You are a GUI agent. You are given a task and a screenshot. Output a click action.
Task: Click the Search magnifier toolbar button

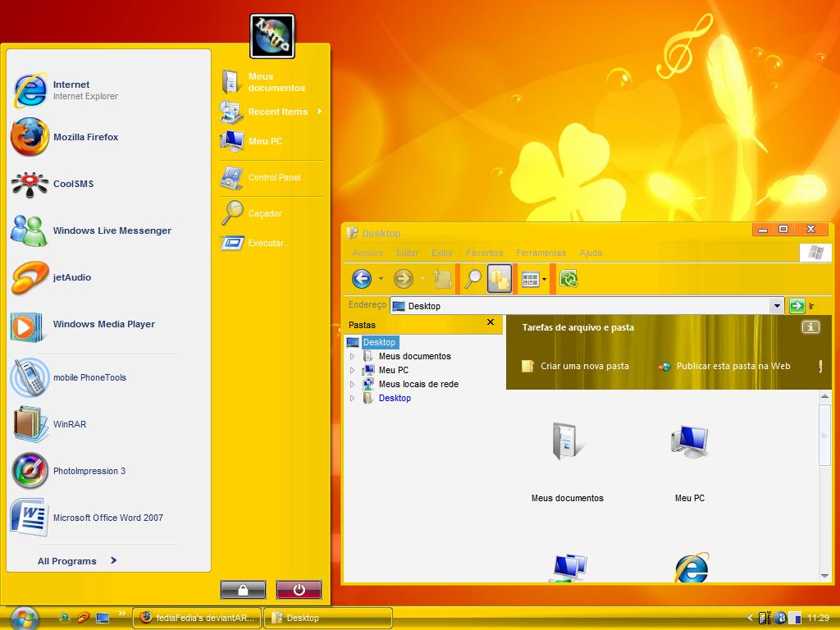472,279
